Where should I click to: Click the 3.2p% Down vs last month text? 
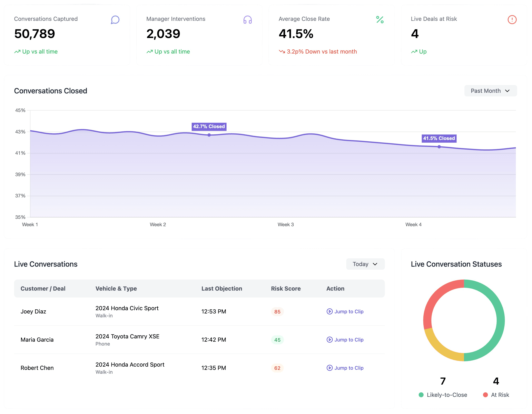322,52
